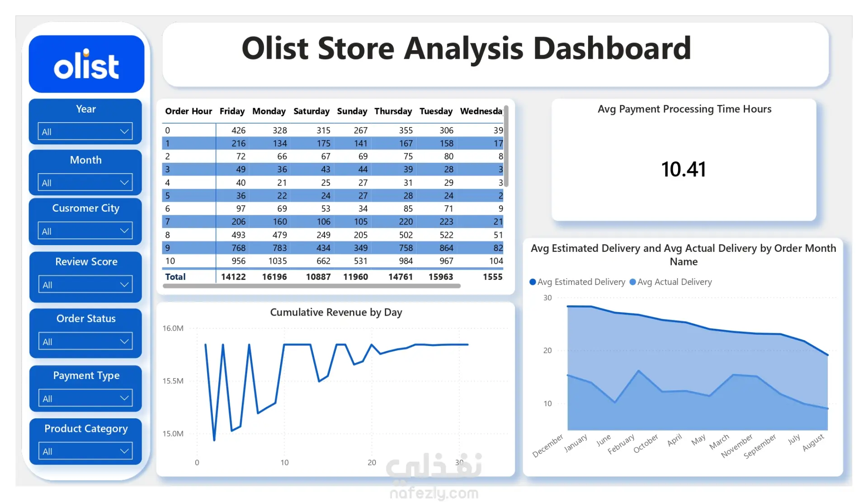
Task: Expand the Month filter dropdown
Action: click(x=85, y=183)
